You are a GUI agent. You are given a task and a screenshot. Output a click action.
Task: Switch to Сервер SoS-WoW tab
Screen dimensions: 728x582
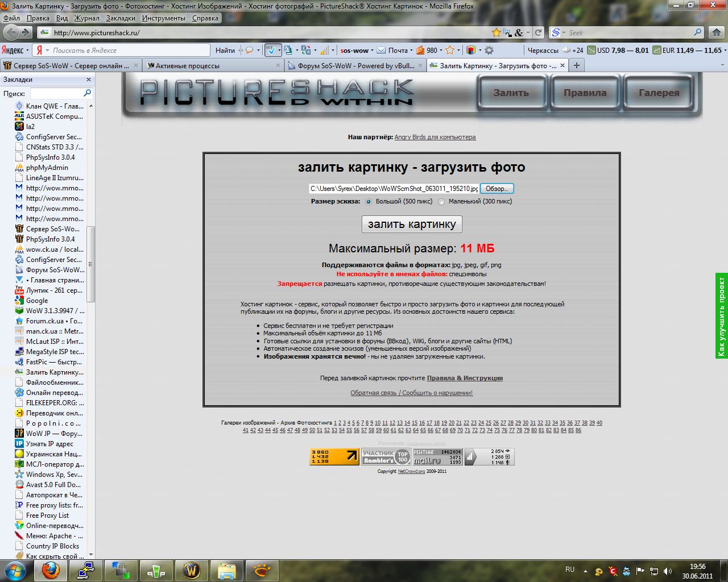pos(71,65)
